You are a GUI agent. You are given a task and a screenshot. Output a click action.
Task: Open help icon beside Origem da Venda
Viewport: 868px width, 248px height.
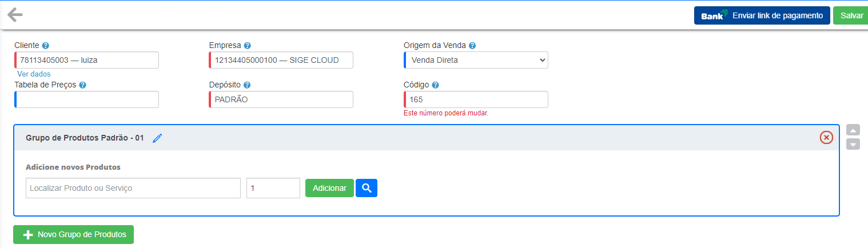coord(472,46)
